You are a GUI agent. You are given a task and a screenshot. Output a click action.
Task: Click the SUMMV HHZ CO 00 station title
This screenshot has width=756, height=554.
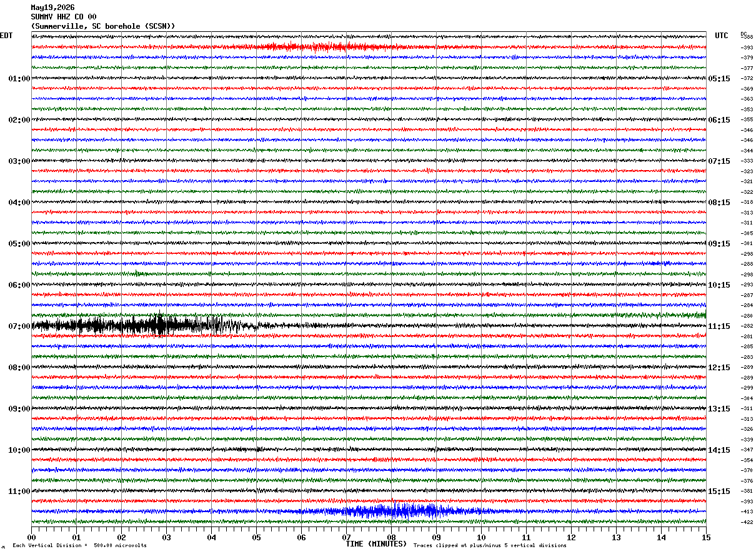(64, 17)
